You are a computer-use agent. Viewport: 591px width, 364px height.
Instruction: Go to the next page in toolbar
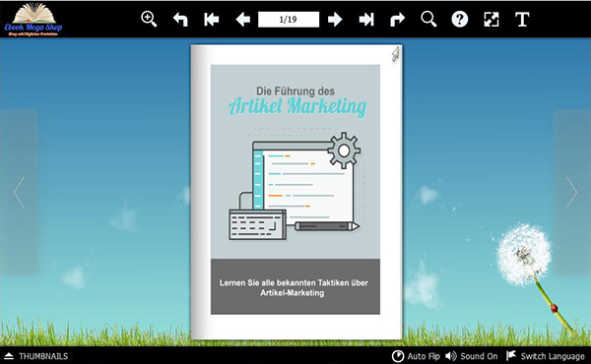click(335, 20)
